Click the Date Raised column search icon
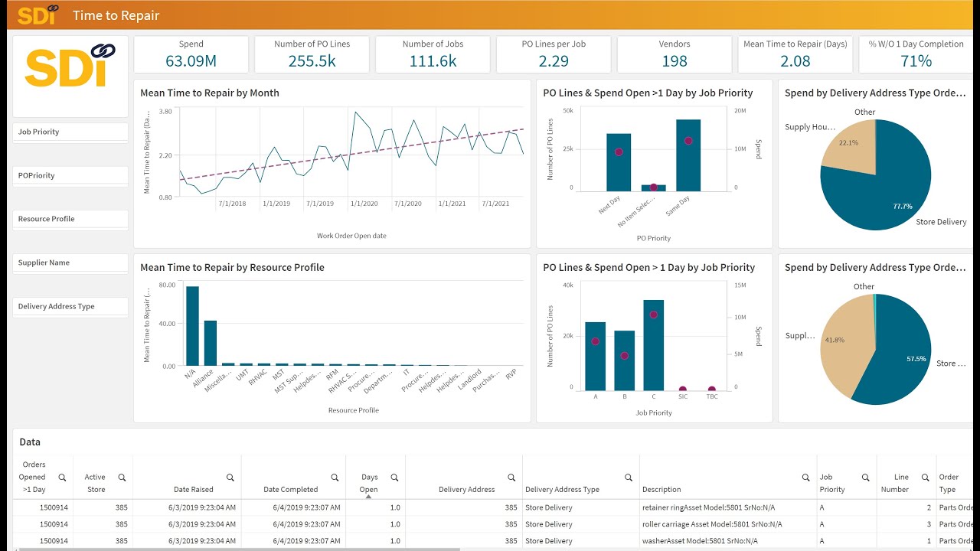The width and height of the screenshot is (980, 551). pyautogui.click(x=230, y=478)
